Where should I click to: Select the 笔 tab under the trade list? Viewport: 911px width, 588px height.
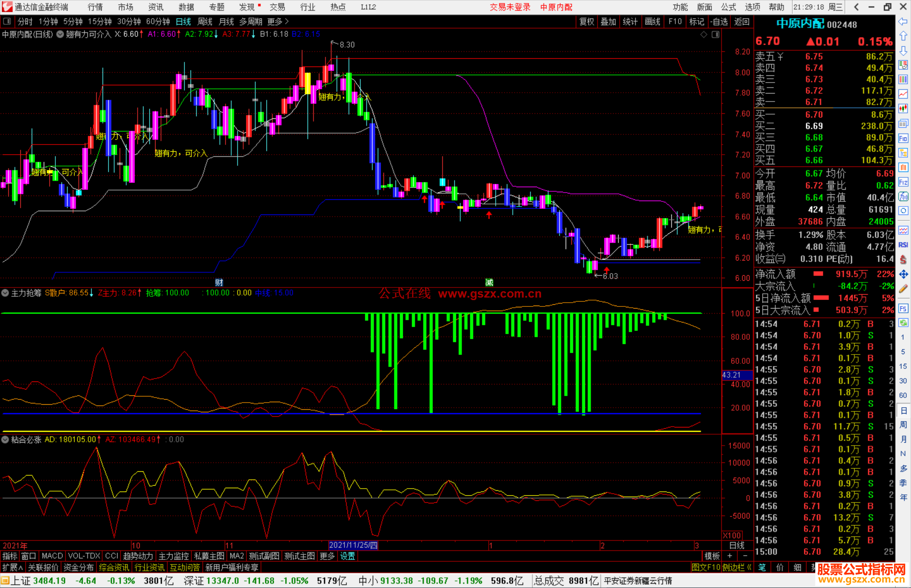click(x=762, y=567)
